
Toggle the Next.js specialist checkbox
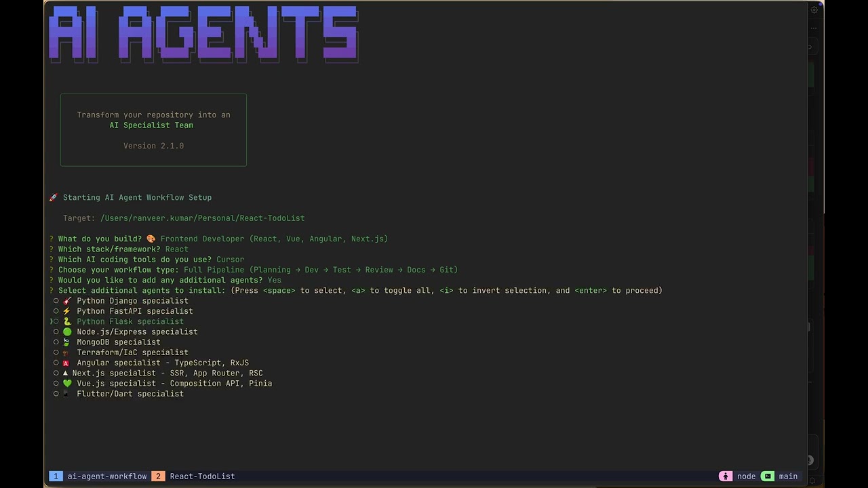[x=56, y=373]
